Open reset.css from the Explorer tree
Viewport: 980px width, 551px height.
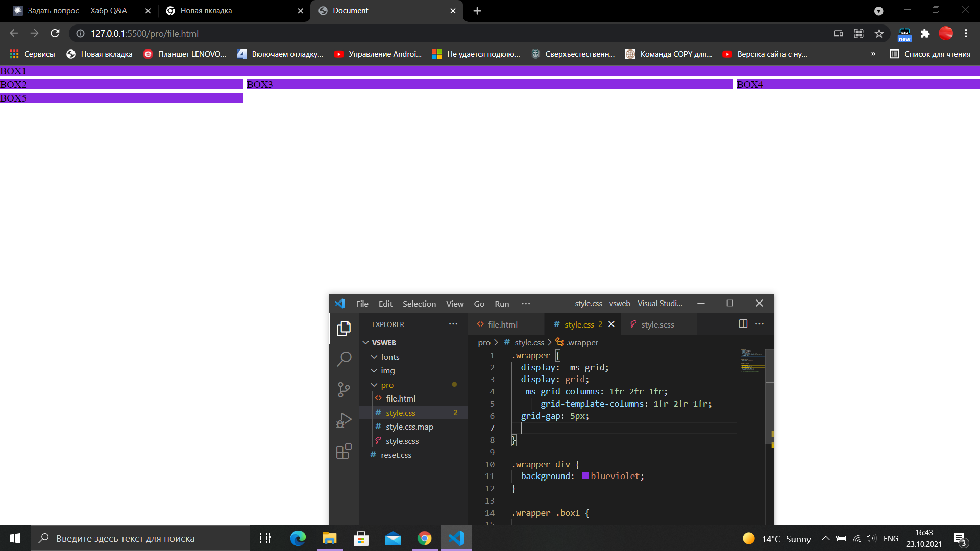tap(413, 455)
